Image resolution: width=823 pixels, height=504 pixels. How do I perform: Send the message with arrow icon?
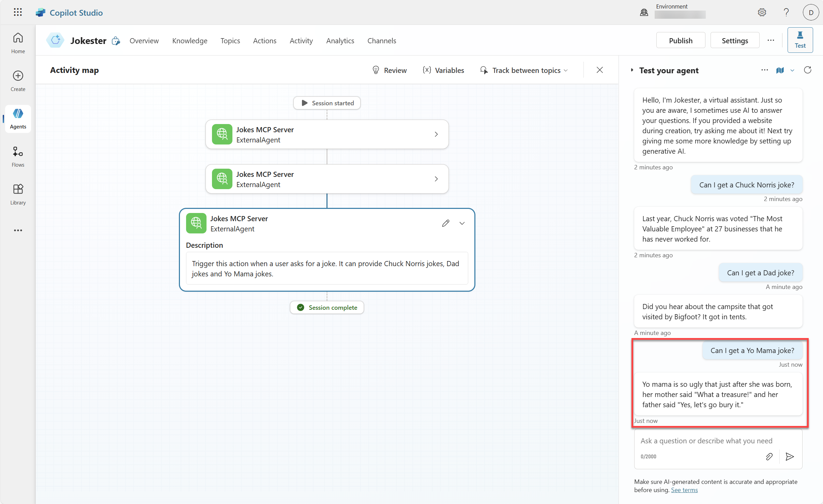(x=790, y=456)
